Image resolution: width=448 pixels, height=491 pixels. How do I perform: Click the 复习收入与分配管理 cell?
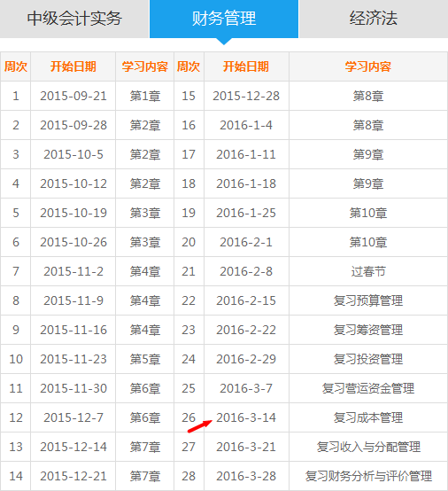point(368,447)
